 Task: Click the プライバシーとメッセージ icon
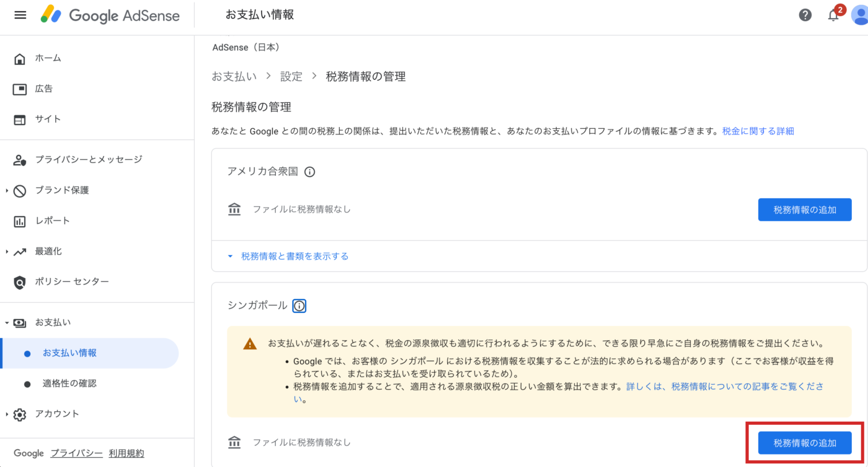20,160
